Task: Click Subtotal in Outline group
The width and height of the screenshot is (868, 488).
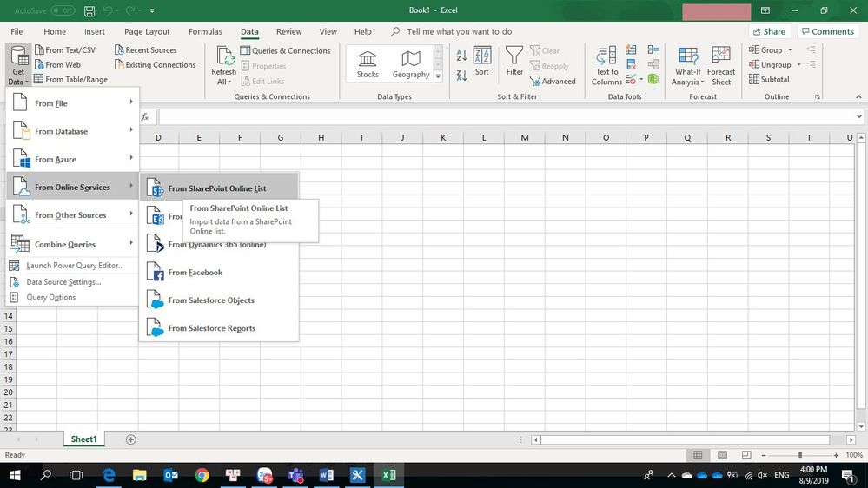Action: tap(769, 79)
